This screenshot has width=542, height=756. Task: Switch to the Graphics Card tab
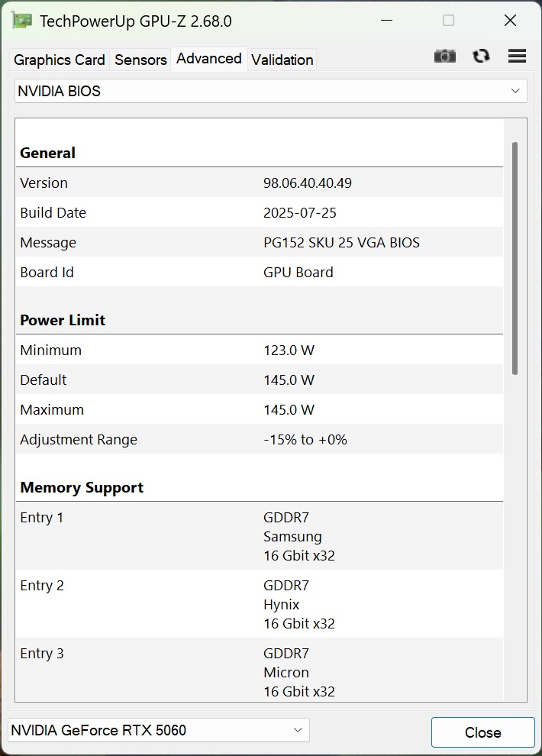click(x=60, y=60)
